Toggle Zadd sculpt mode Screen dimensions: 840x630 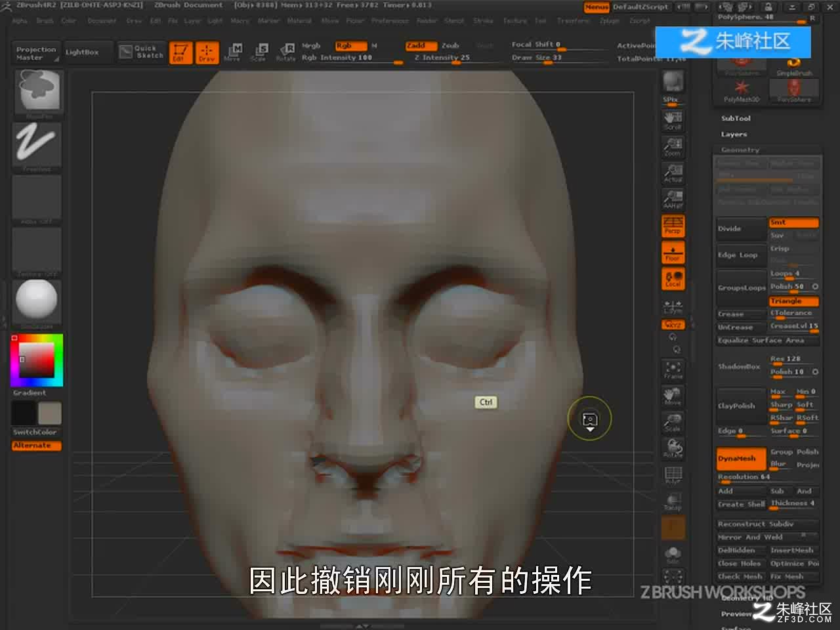(x=420, y=46)
